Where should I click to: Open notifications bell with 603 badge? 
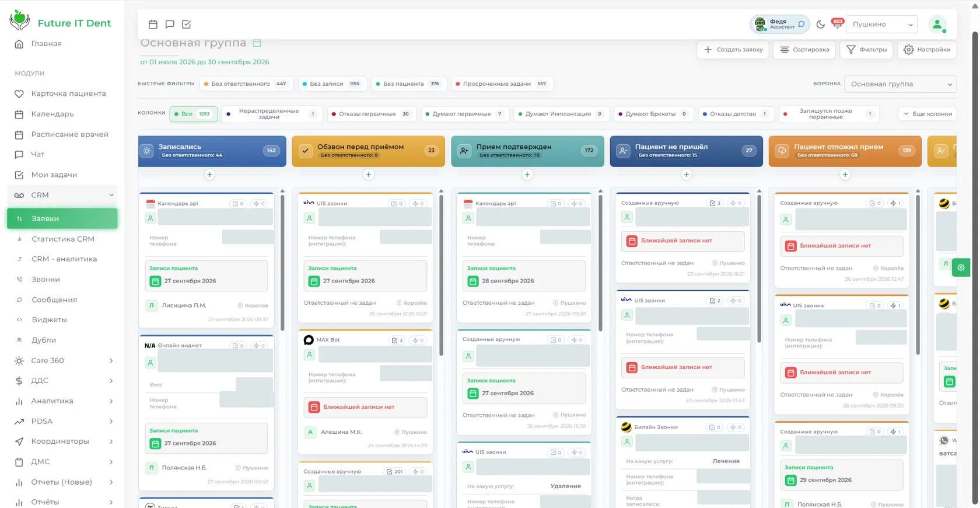pyautogui.click(x=837, y=24)
